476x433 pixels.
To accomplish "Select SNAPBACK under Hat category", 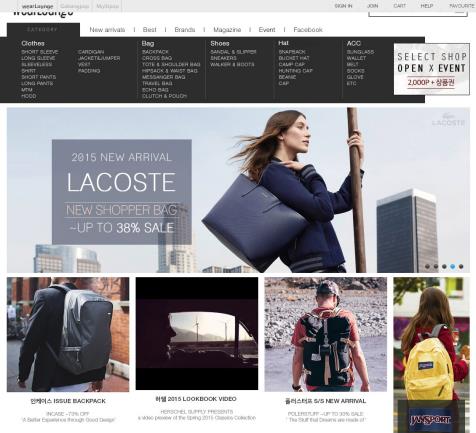I will 292,52.
